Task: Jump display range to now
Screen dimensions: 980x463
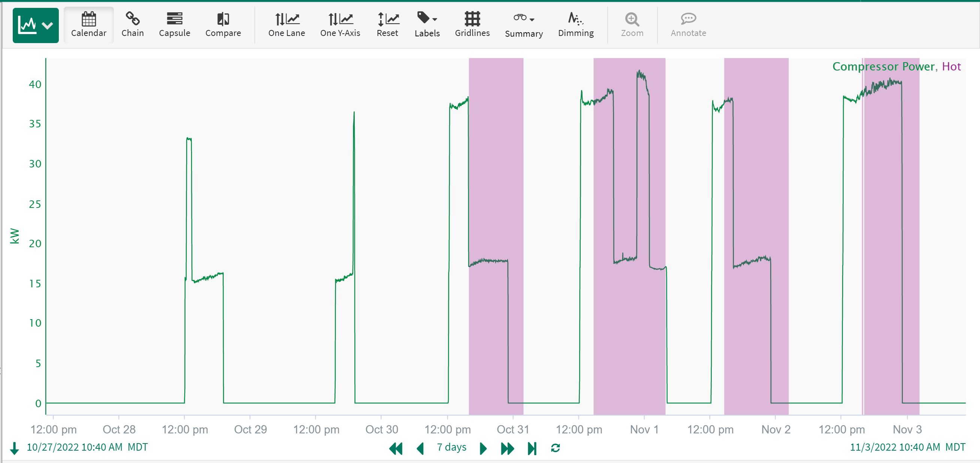Action: 532,448
